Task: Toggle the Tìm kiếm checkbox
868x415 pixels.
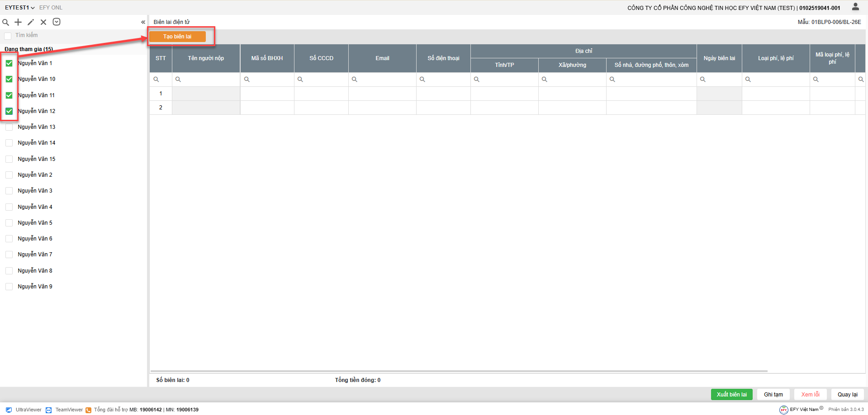Action: [x=8, y=36]
